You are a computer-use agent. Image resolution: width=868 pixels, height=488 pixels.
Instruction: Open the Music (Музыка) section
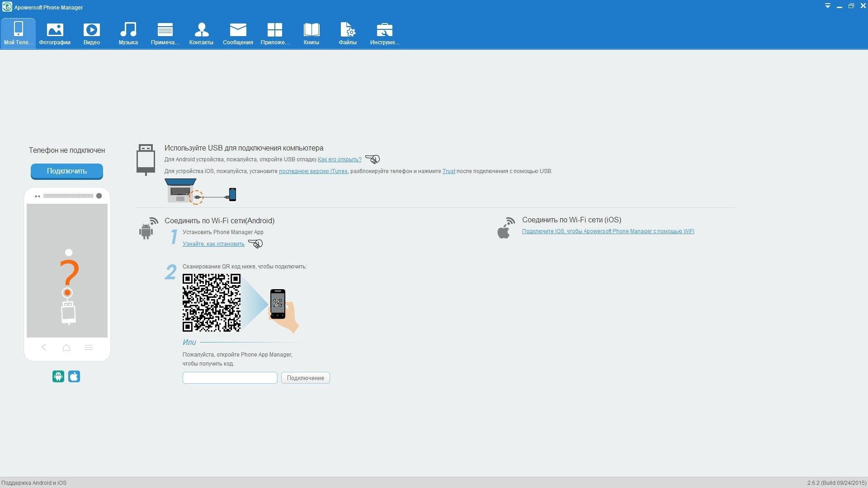pos(128,33)
